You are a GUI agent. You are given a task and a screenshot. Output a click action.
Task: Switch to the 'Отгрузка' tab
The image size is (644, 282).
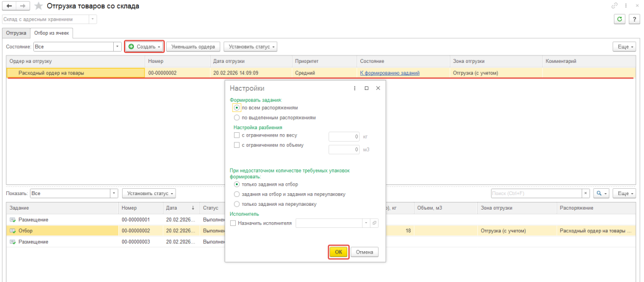click(16, 33)
